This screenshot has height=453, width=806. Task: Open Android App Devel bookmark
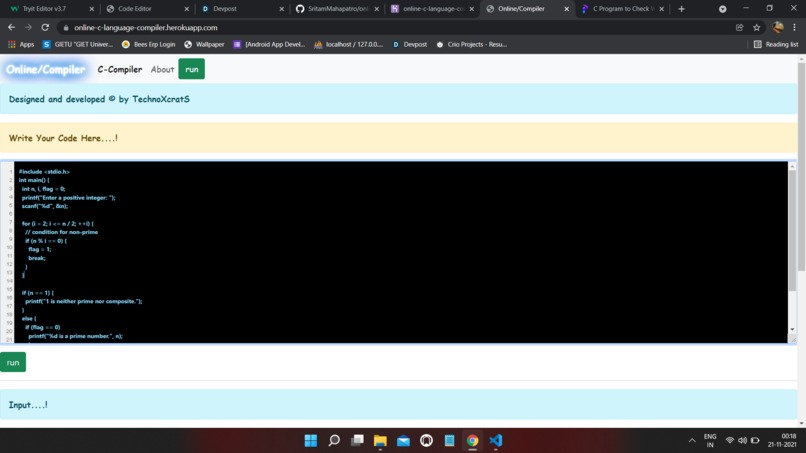(269, 44)
